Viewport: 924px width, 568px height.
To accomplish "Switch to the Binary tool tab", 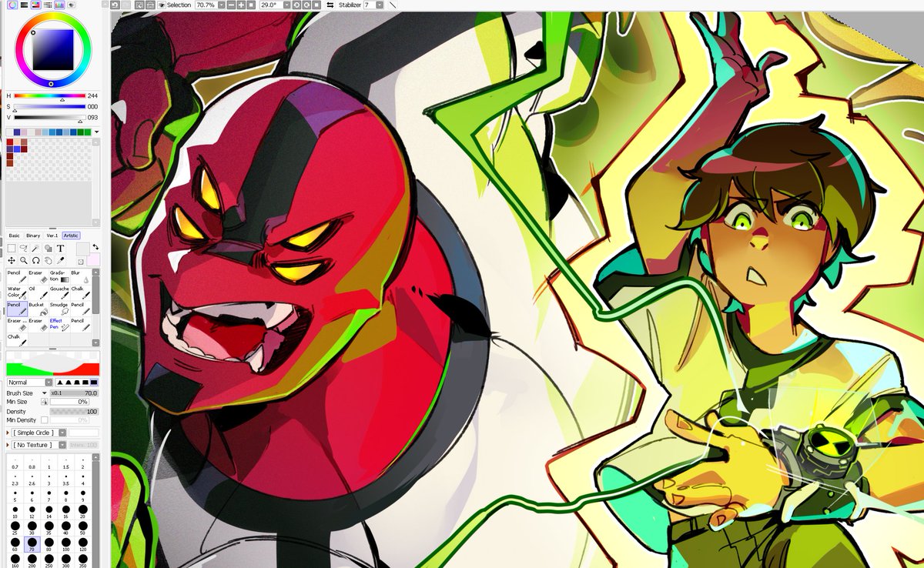I will pos(33,236).
